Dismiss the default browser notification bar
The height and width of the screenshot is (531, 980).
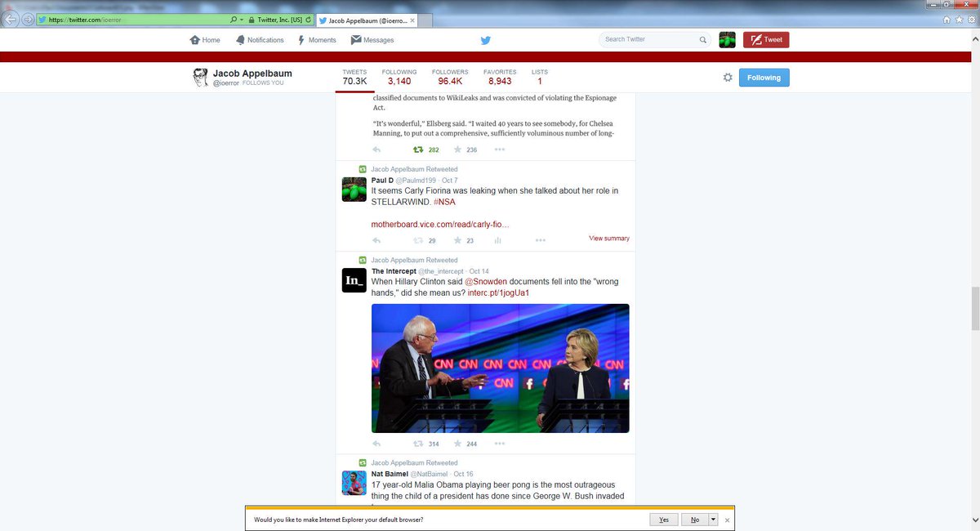(728, 520)
